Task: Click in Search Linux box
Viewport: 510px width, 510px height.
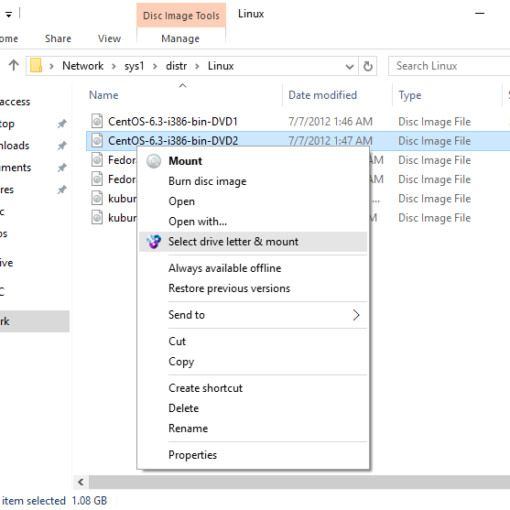Action: (449, 66)
